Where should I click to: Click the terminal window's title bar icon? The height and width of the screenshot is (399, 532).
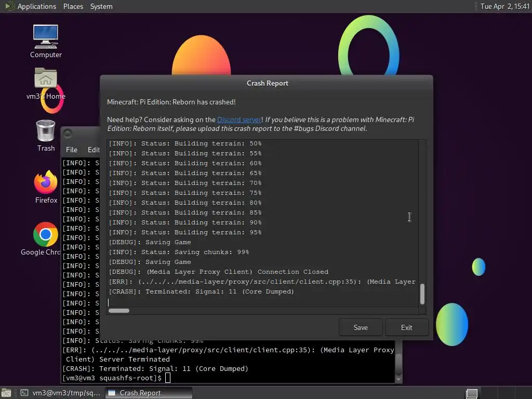[x=68, y=134]
